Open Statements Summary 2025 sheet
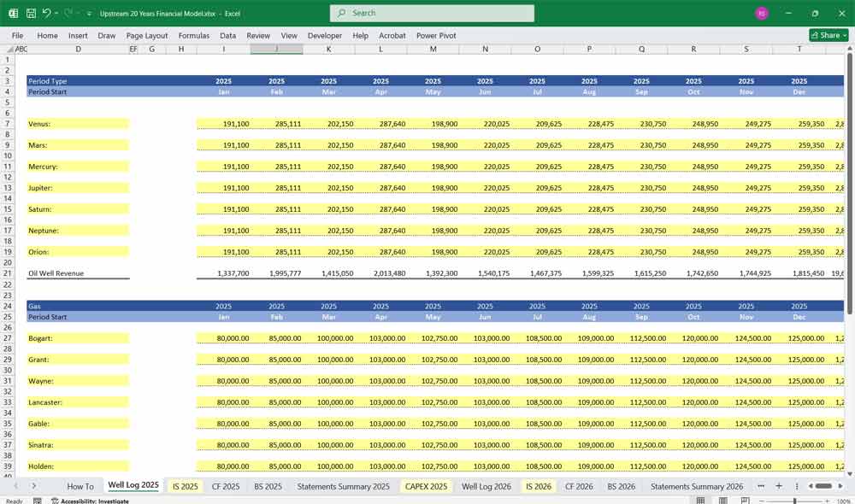Image resolution: width=855 pixels, height=504 pixels. [x=343, y=486]
